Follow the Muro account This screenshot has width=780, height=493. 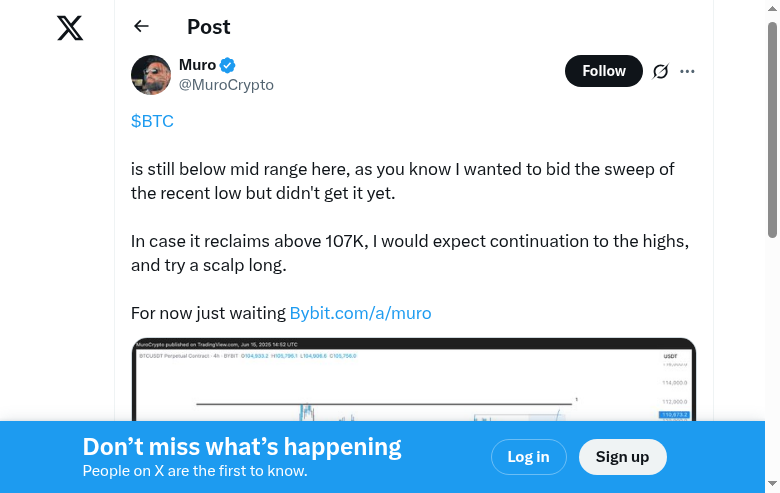pos(603,71)
